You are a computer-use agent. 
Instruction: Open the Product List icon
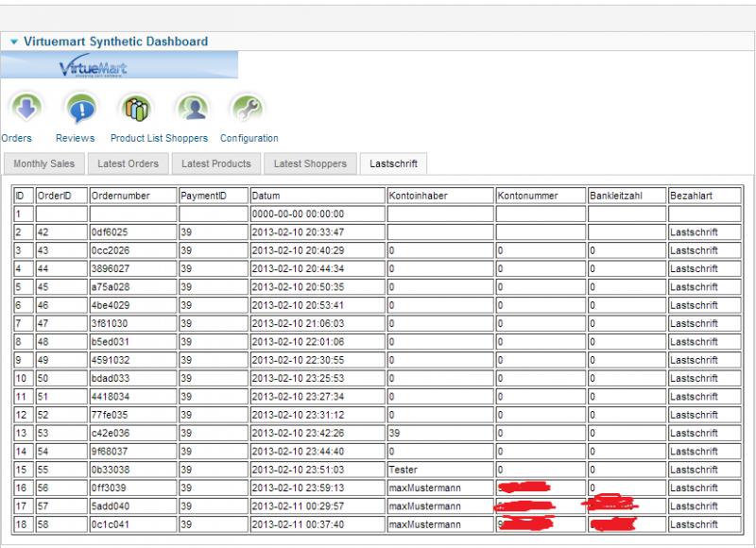coord(137,110)
